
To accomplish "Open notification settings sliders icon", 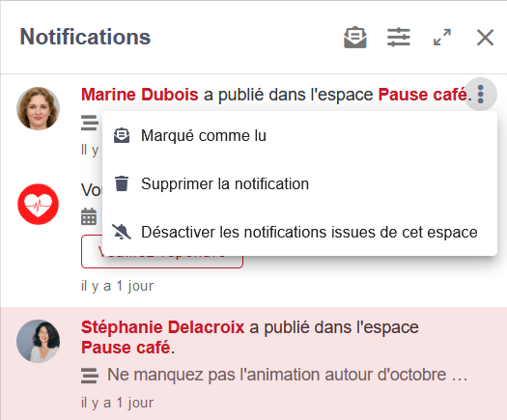I will pos(399,38).
